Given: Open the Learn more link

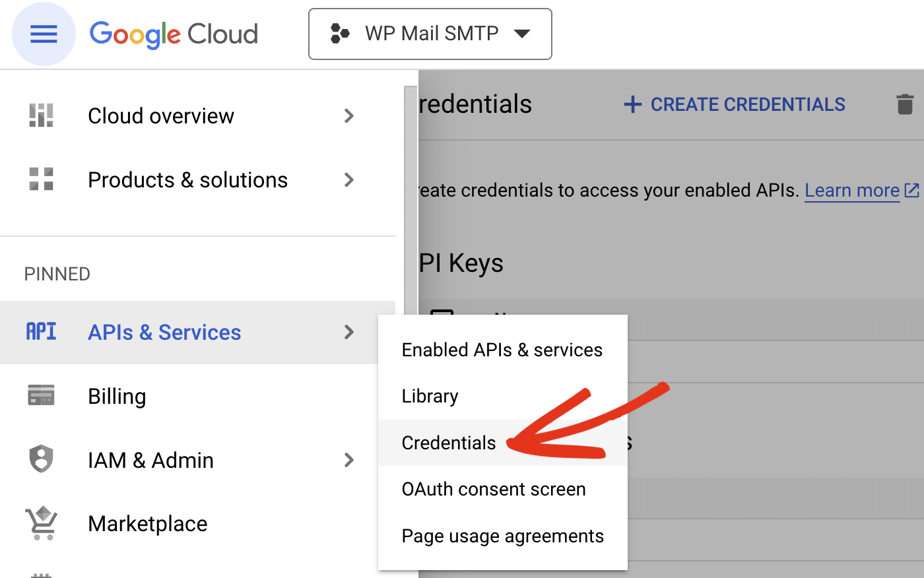Looking at the screenshot, I should click(x=852, y=190).
